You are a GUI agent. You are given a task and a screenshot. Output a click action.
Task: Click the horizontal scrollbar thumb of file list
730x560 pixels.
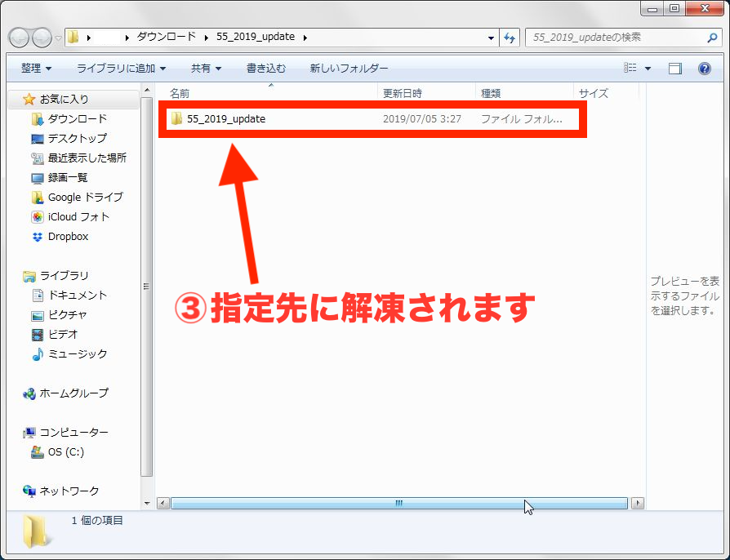399,503
